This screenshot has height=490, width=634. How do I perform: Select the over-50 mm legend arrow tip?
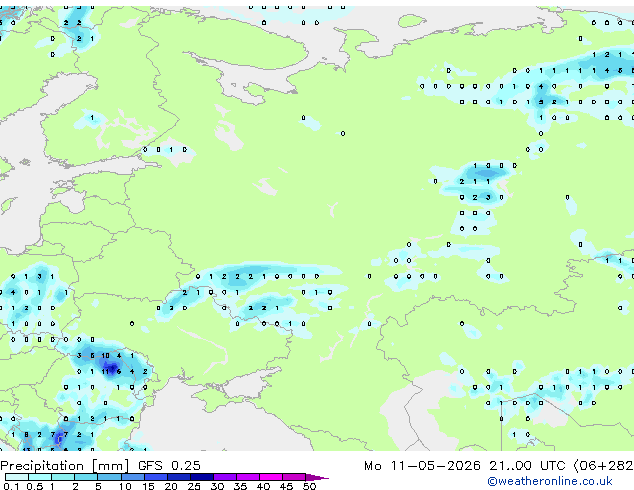click(x=317, y=477)
